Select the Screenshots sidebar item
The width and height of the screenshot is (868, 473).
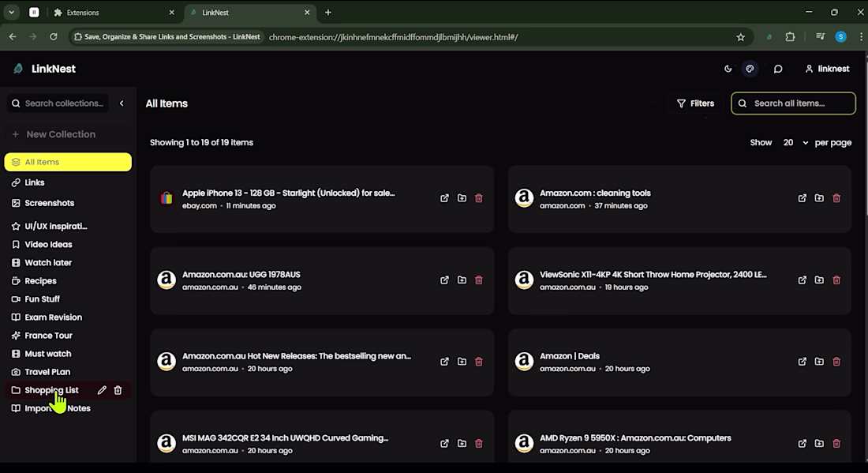click(49, 203)
